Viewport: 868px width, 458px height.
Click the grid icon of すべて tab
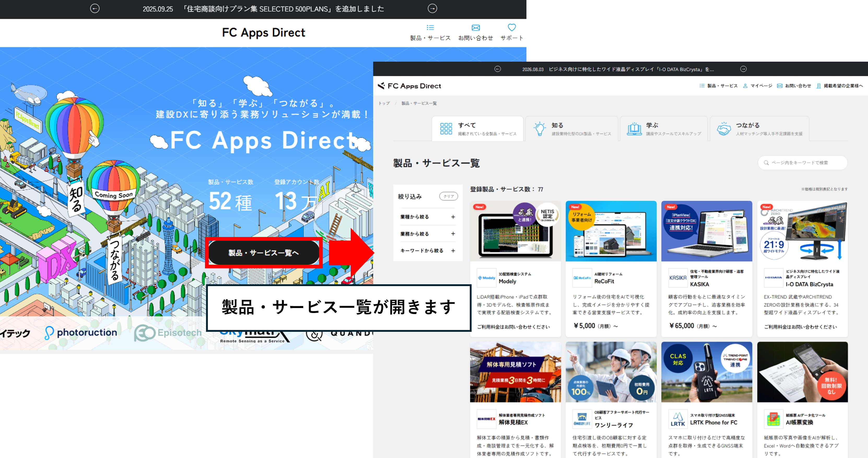446,129
